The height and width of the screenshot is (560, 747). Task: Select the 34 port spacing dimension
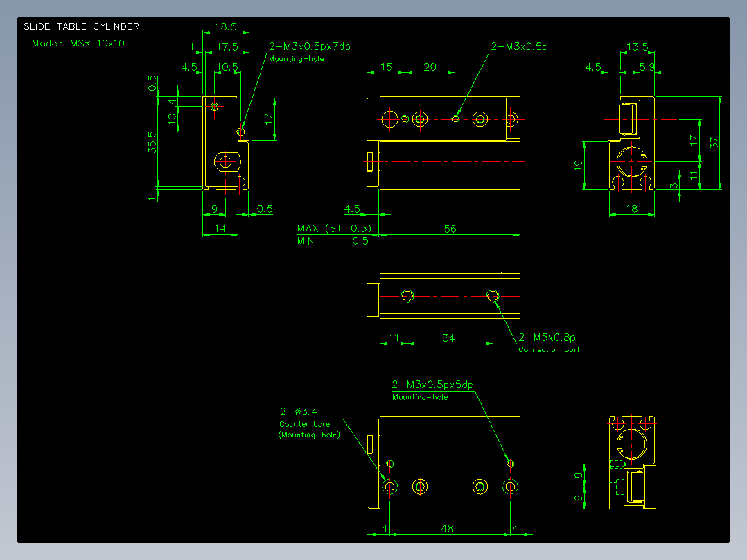click(449, 338)
